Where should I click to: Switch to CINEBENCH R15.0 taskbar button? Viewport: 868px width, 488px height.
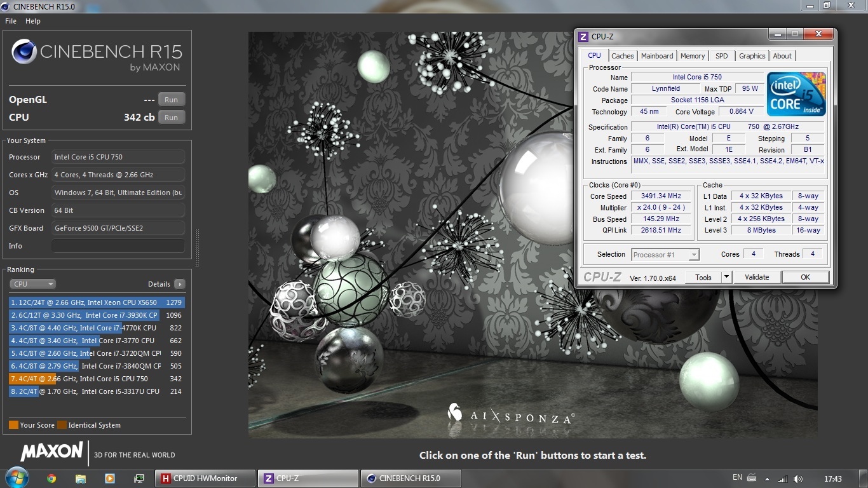(x=411, y=478)
